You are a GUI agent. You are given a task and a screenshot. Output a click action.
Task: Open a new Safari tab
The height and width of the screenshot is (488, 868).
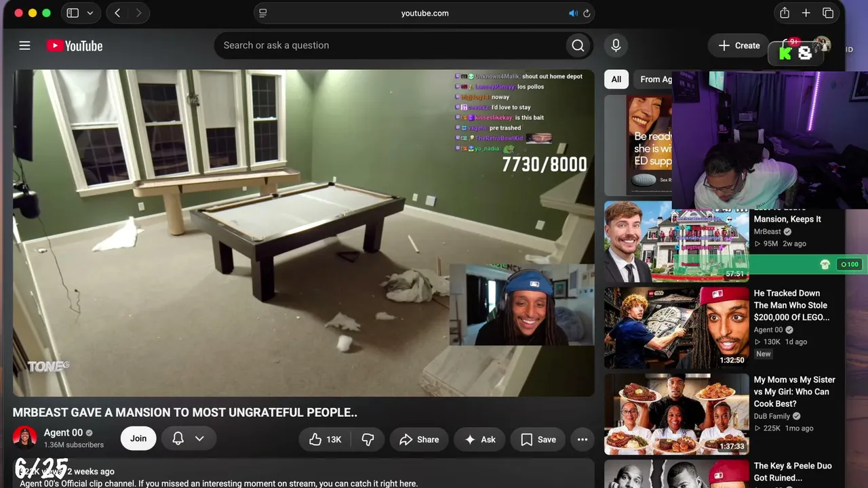click(806, 13)
